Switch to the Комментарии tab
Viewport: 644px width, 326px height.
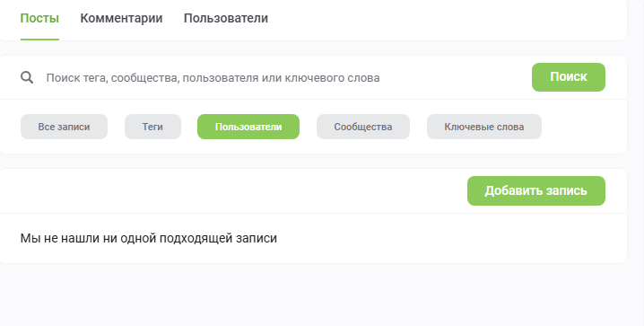pos(121,19)
